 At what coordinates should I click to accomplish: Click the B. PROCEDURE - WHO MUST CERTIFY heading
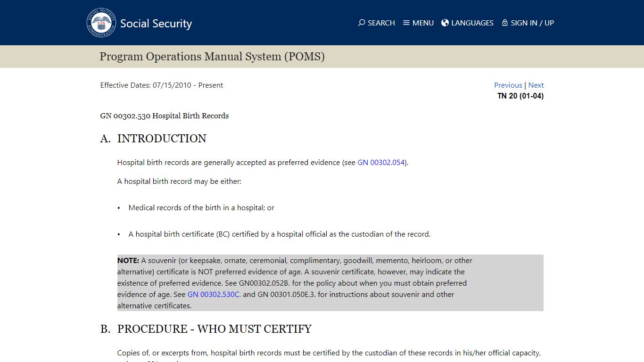pyautogui.click(x=206, y=329)
